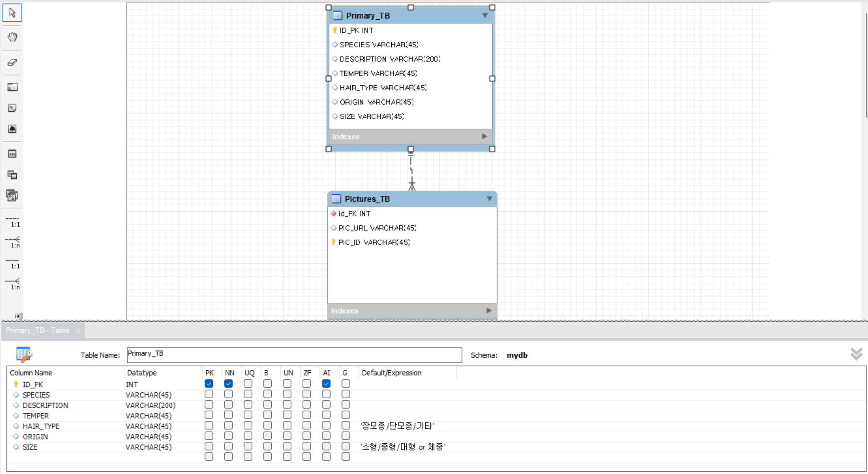Select the identifying 1:n relationship tool

[x=12, y=283]
